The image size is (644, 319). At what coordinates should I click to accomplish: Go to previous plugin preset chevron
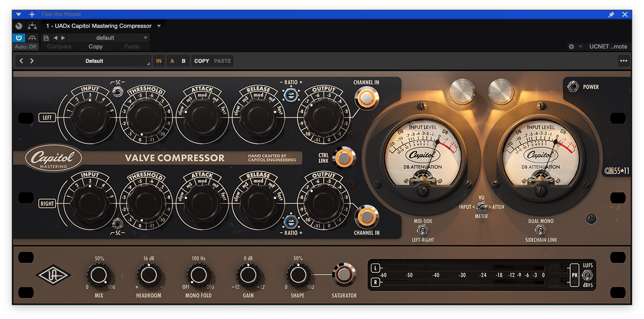[21, 61]
